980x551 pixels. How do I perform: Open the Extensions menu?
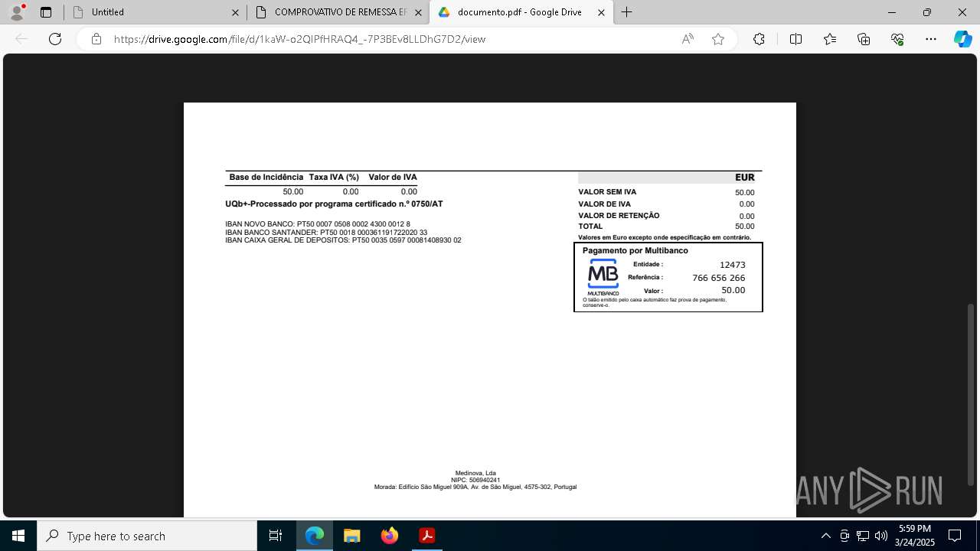tap(759, 39)
